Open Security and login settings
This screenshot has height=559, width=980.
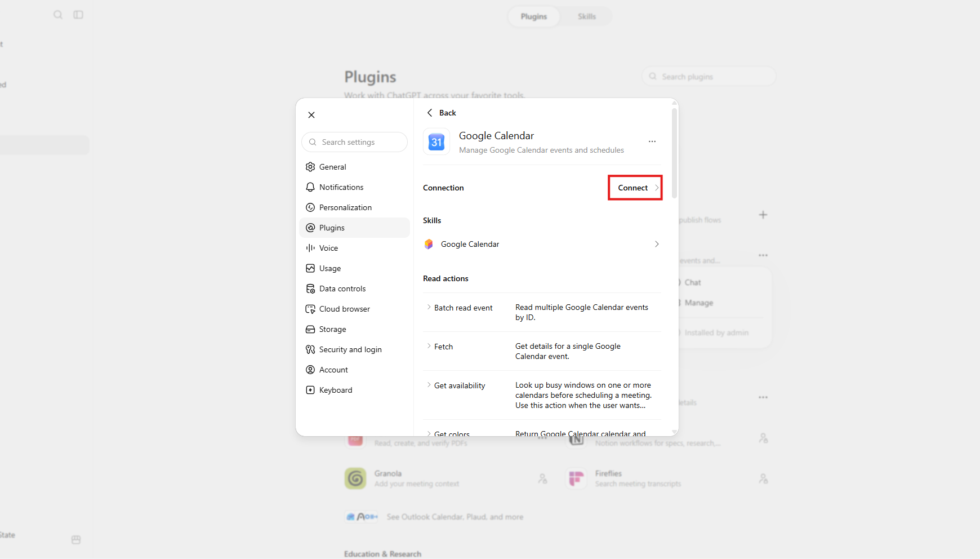[355, 349]
